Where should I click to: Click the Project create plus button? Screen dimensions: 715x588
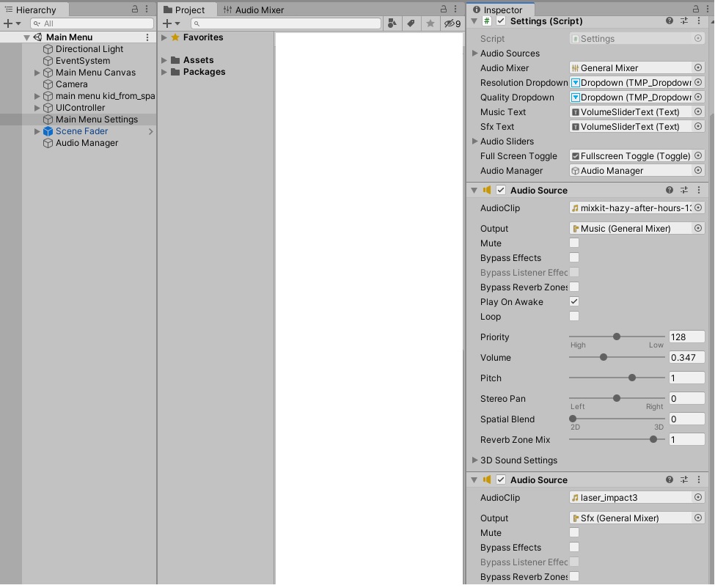point(167,23)
